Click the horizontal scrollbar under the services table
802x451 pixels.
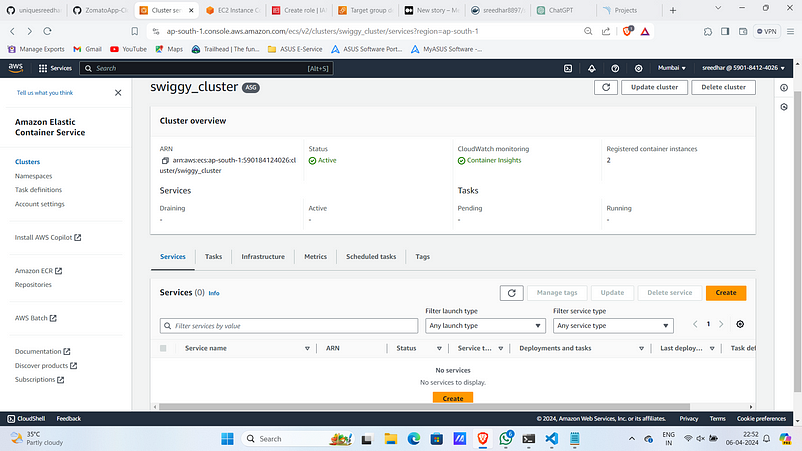425,407
